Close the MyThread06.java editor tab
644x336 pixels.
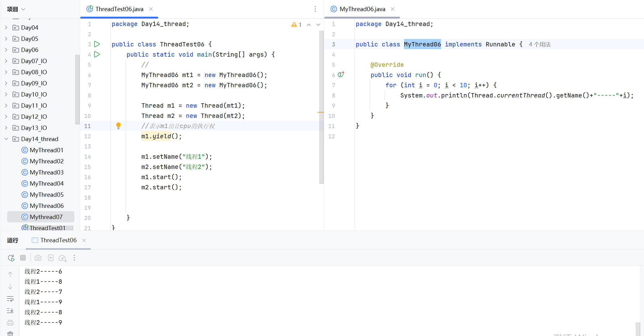(393, 9)
